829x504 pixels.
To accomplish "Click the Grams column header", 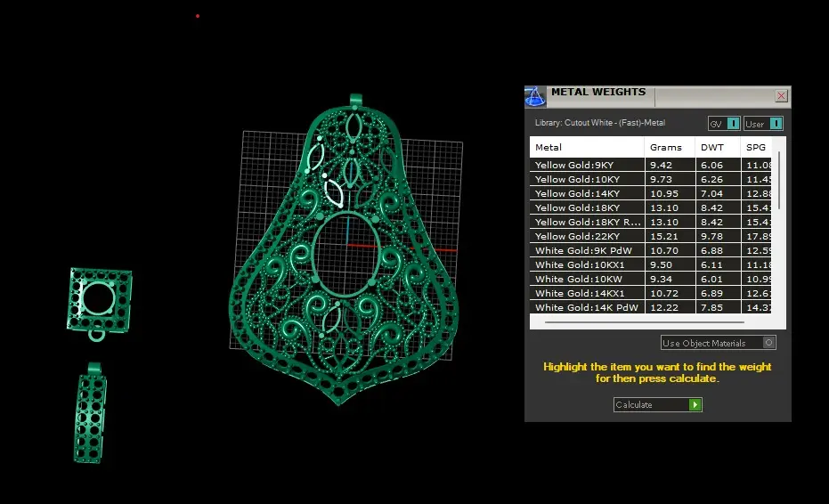I will (670, 147).
